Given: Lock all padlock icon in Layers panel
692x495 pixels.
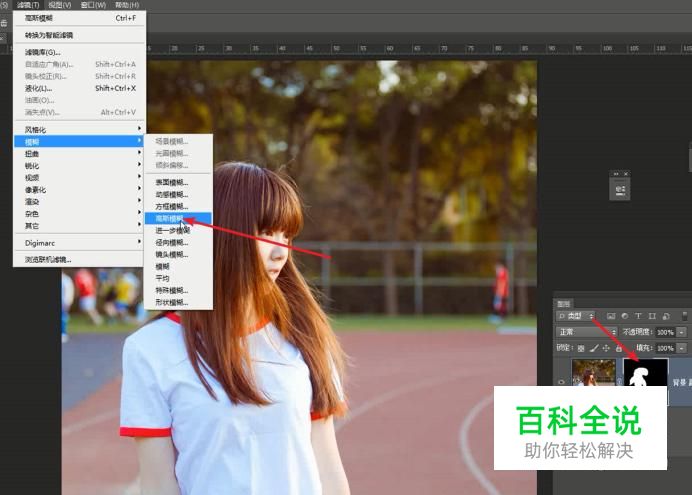Looking at the screenshot, I should pos(619,348).
